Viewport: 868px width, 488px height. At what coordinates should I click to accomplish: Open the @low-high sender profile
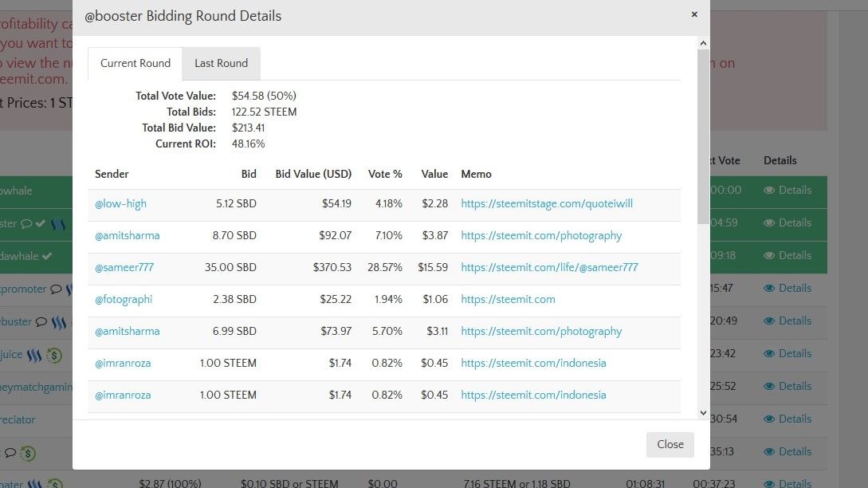[120, 204]
